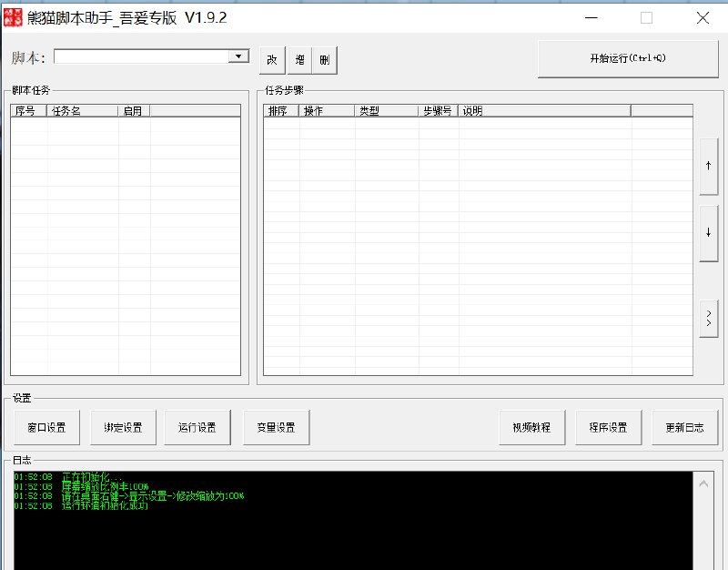Click the 改 modify script button
Image resolution: width=728 pixels, height=570 pixels.
tap(272, 59)
